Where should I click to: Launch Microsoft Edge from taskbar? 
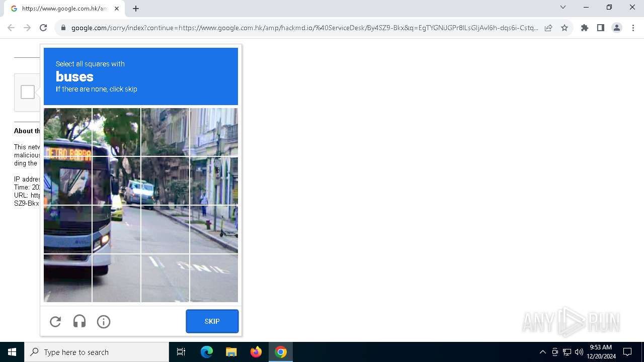[x=207, y=352]
